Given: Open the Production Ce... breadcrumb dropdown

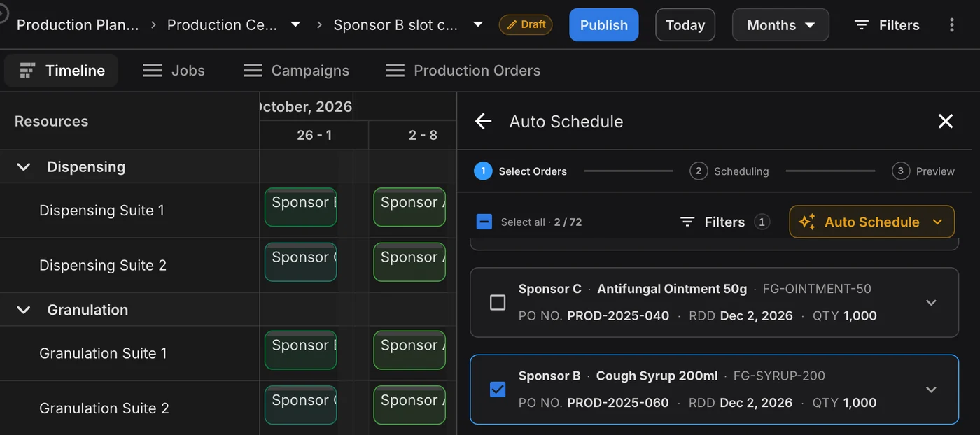Looking at the screenshot, I should point(295,24).
